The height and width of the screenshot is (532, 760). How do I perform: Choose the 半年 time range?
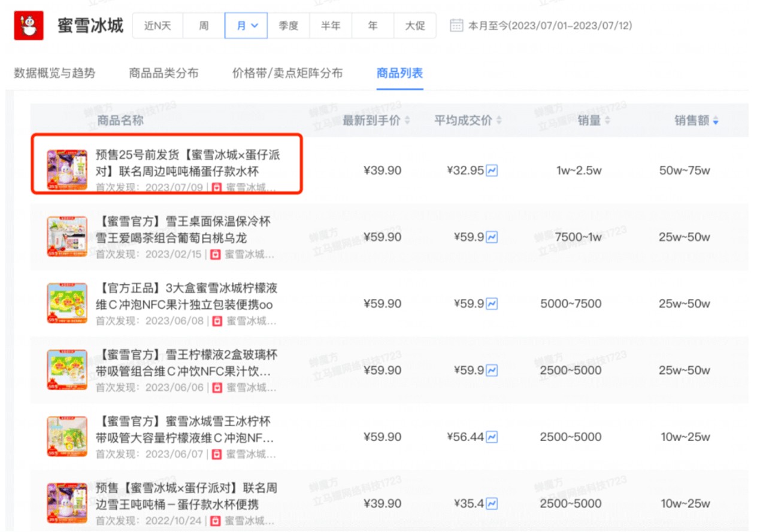[331, 26]
